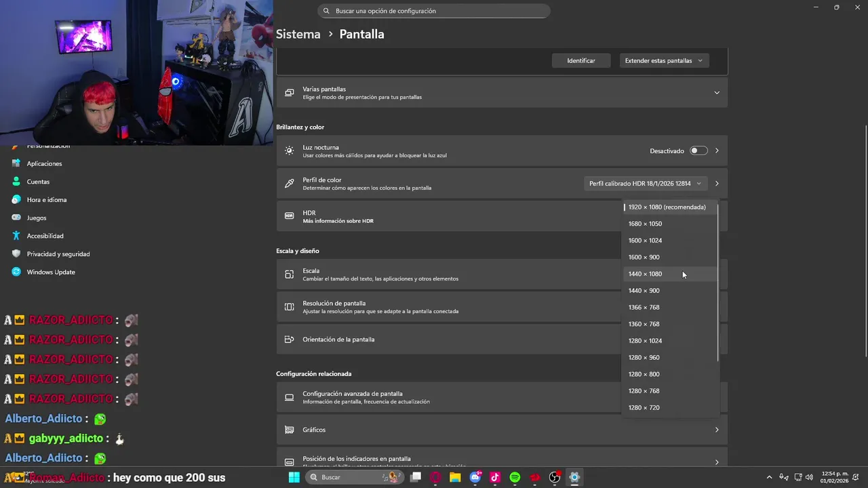
Task: Open TikTok from the taskbar
Action: [495, 477]
